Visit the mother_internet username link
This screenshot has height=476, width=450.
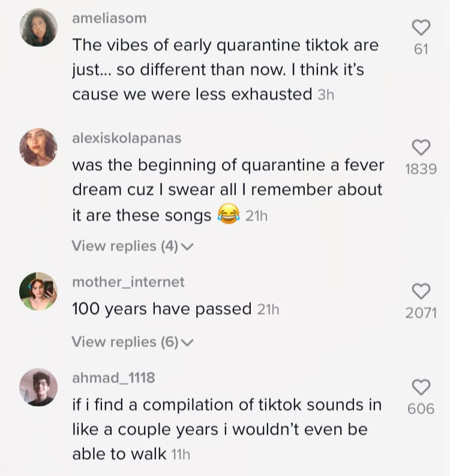[x=128, y=282]
